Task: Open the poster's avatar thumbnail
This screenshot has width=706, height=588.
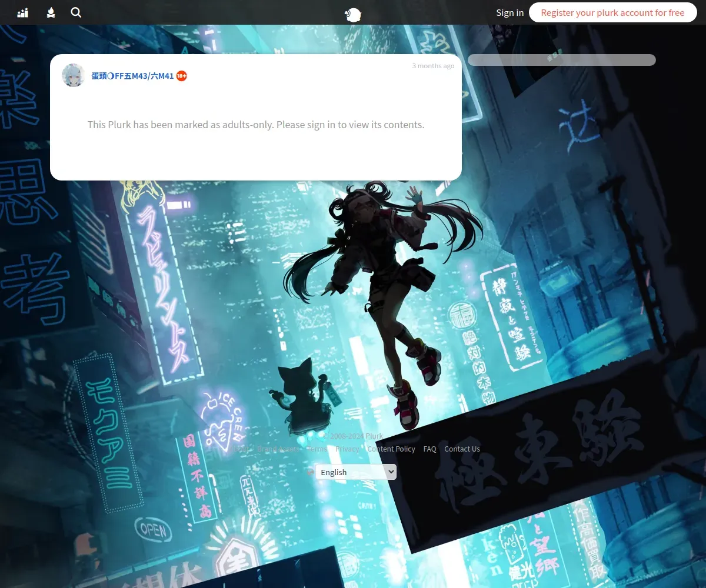Action: coord(74,75)
